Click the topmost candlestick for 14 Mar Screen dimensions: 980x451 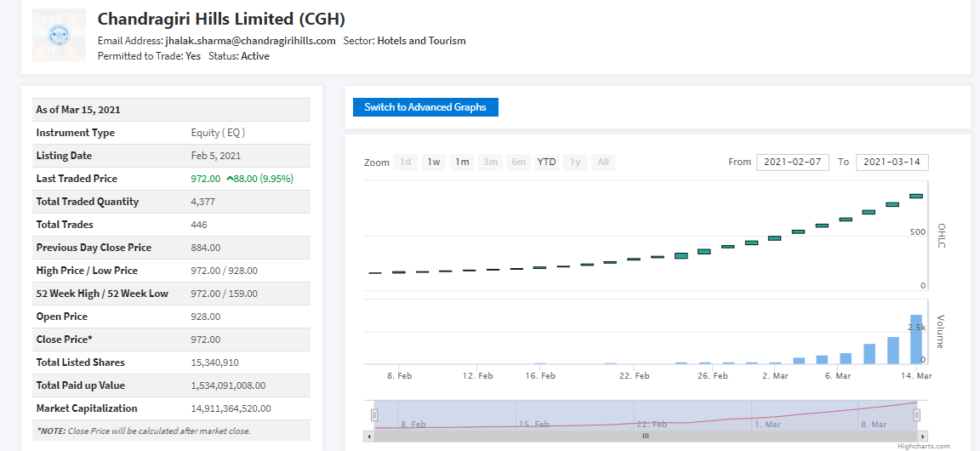[916, 197]
